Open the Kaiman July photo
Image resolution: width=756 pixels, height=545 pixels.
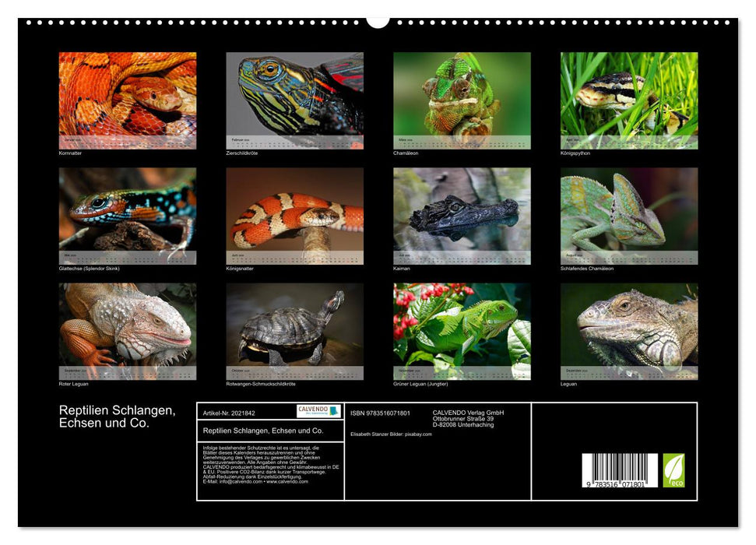click(x=461, y=214)
